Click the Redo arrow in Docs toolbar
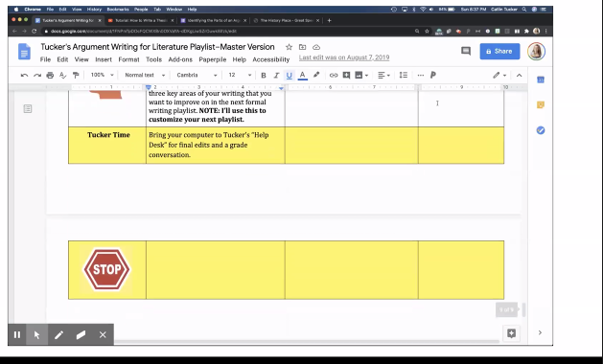Screen dimensions: 603x364 click(x=37, y=76)
